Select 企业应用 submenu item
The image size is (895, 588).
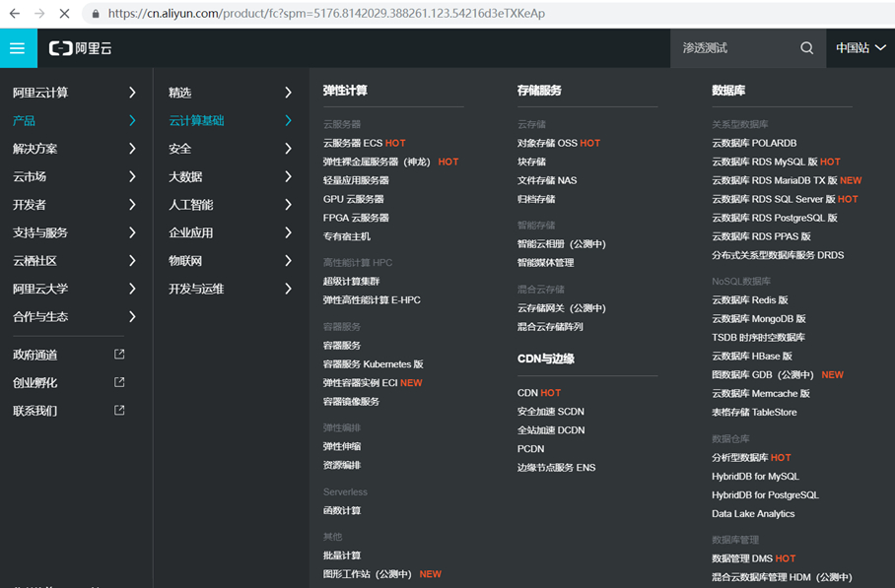click(190, 232)
